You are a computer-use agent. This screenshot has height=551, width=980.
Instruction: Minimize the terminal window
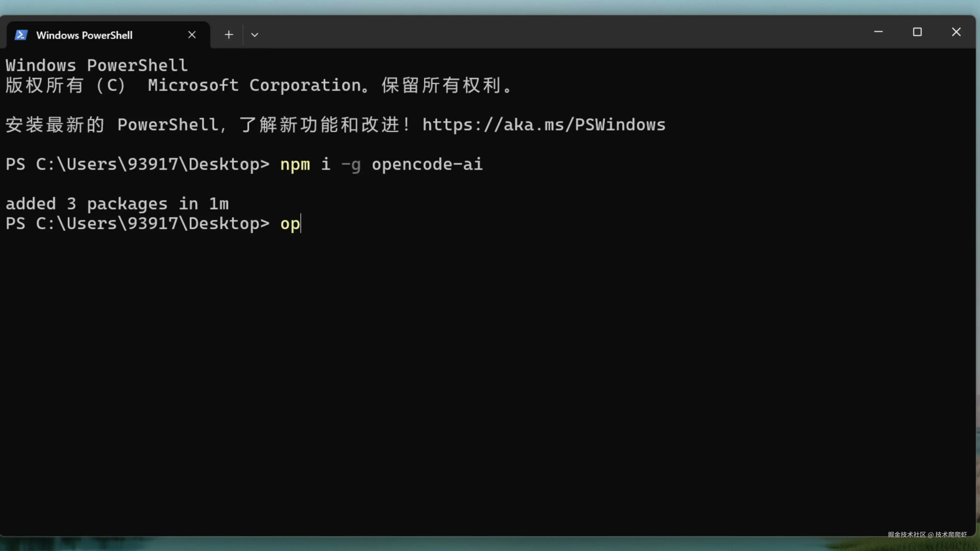click(878, 32)
